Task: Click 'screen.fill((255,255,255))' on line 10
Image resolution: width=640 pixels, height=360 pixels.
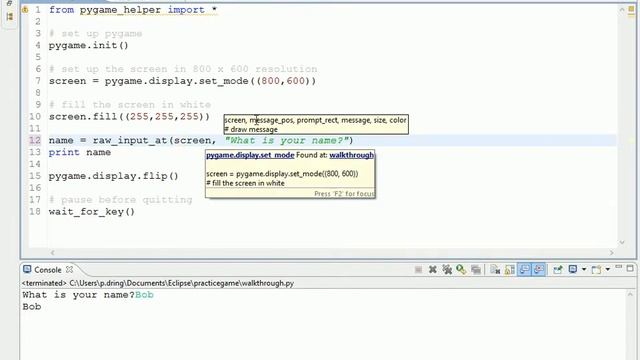Action: (x=129, y=117)
